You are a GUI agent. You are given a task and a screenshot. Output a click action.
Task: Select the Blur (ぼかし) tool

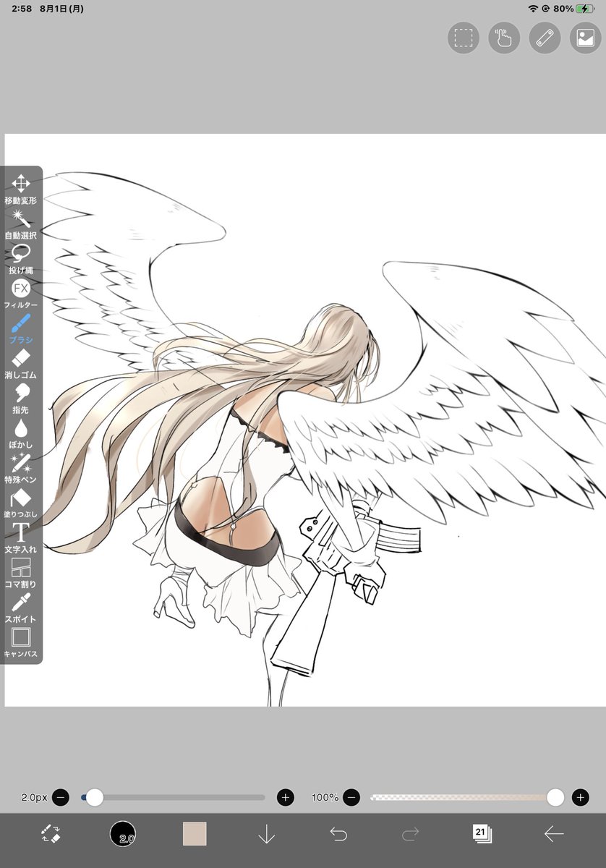tap(20, 434)
